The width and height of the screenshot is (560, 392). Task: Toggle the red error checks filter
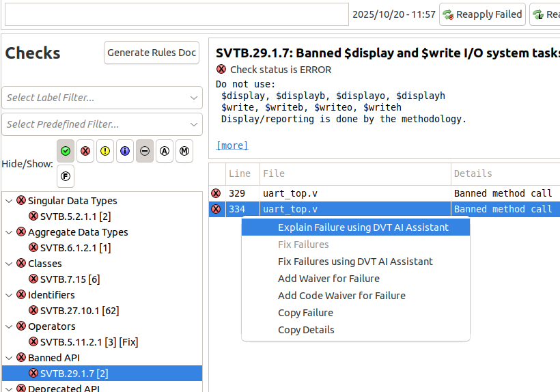tap(85, 151)
